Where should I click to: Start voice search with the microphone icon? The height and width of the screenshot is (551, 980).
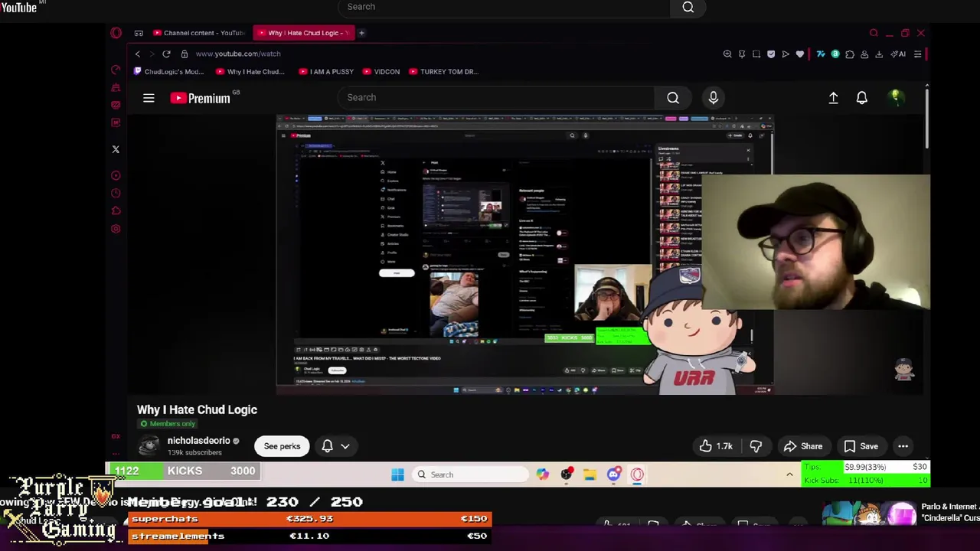pyautogui.click(x=714, y=97)
